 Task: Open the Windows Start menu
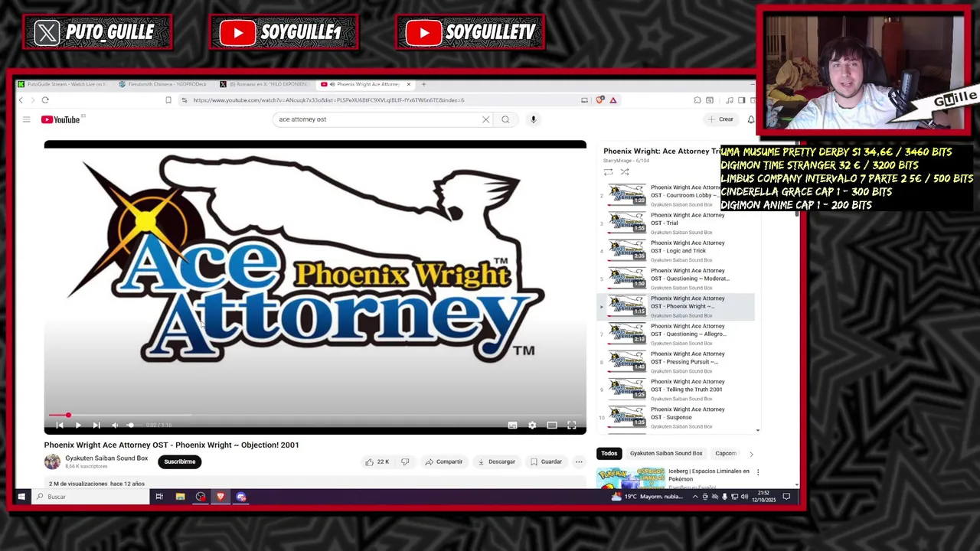21,497
